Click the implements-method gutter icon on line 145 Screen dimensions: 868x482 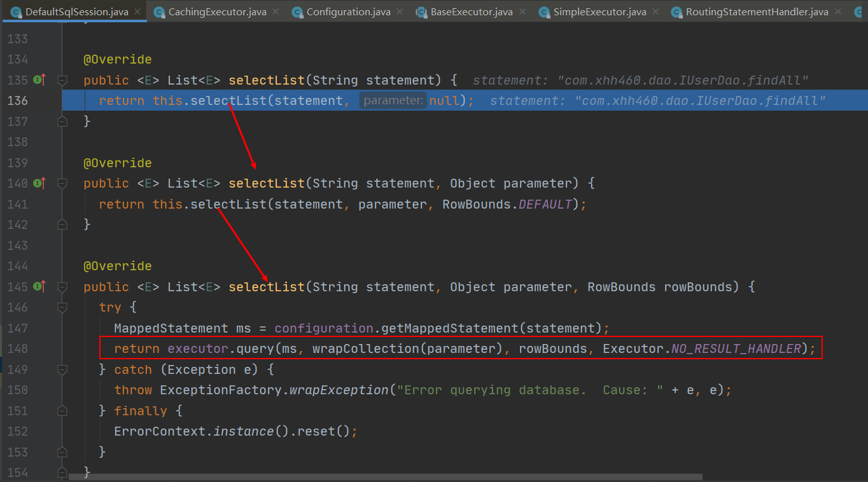click(39, 287)
